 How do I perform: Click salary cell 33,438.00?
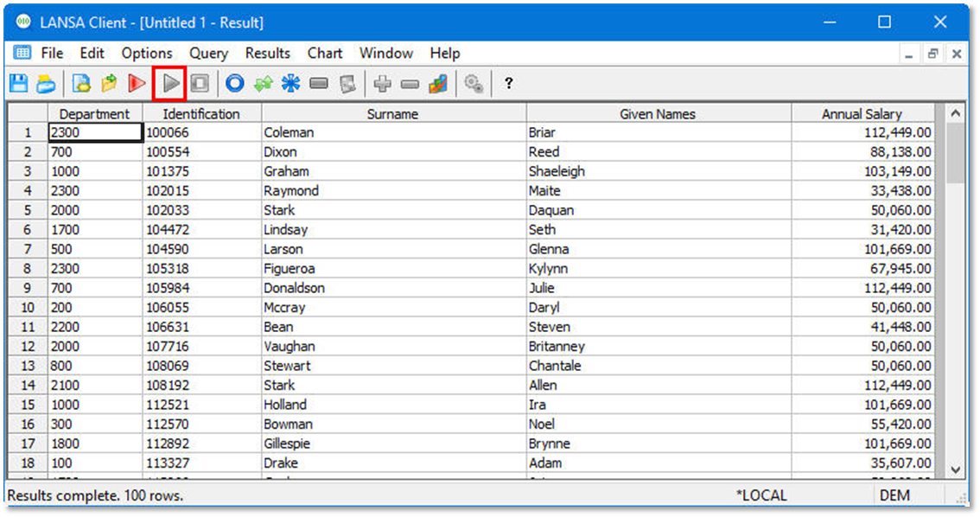coord(862,191)
